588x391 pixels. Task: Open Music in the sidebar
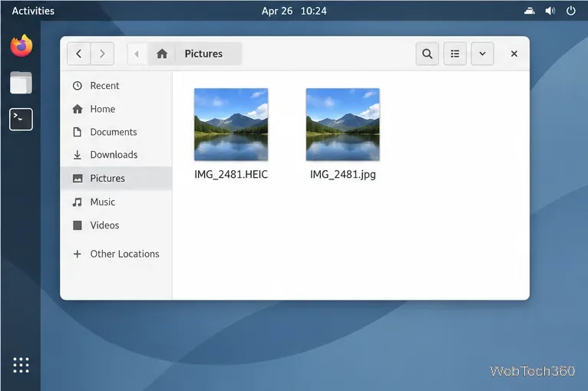pos(116,202)
